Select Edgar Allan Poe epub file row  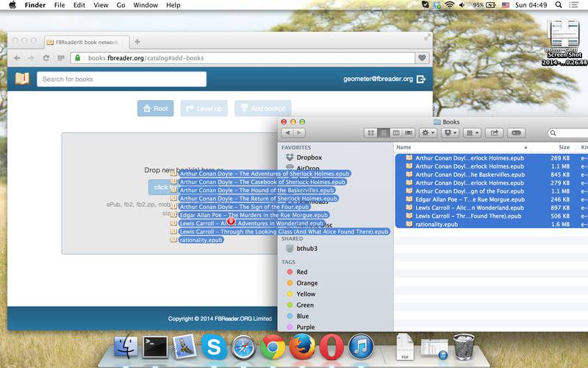click(x=491, y=199)
